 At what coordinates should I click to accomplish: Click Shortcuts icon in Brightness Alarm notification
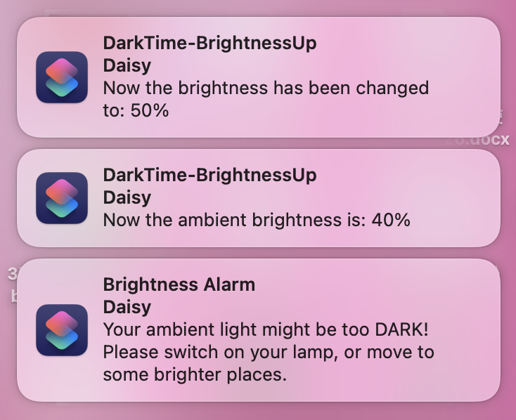[x=62, y=330]
